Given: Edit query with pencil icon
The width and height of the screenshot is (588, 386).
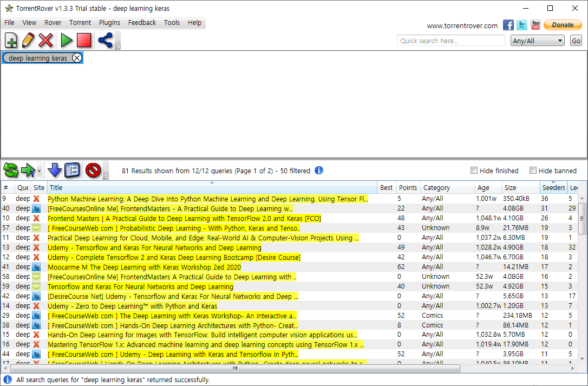Looking at the screenshot, I should tap(28, 40).
